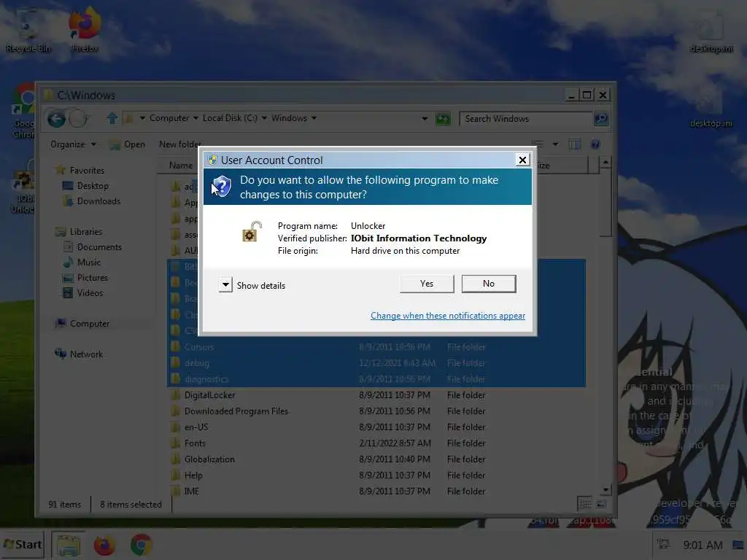Screen dimensions: 747x560
Task: Click Chrome icon in taskbar
Action: 141,545
